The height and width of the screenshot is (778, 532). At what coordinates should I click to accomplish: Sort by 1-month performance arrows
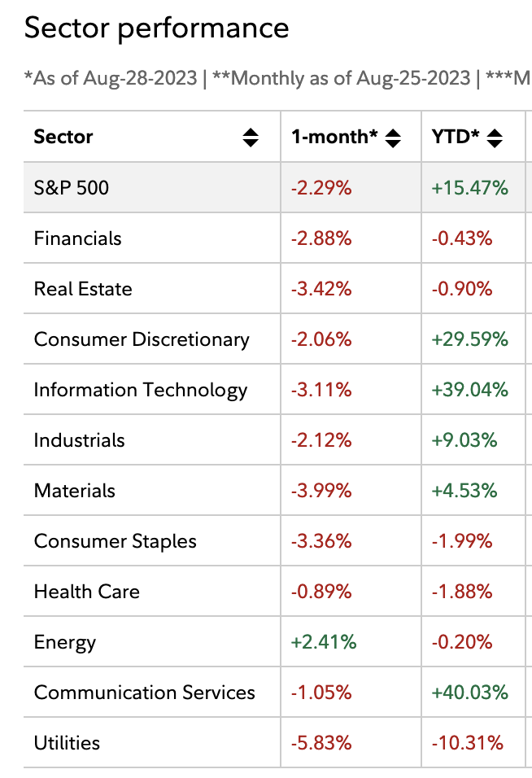pyautogui.click(x=393, y=138)
